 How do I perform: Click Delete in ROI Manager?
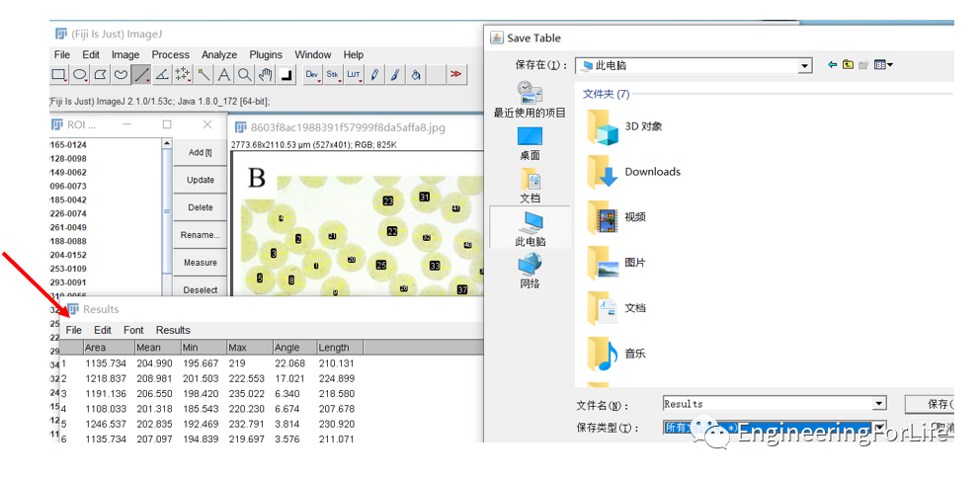click(200, 207)
